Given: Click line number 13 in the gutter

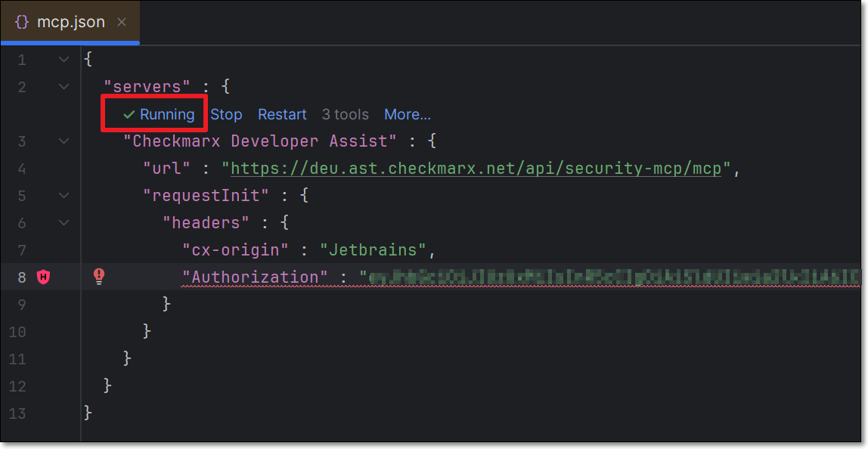Looking at the screenshot, I should pos(17,413).
